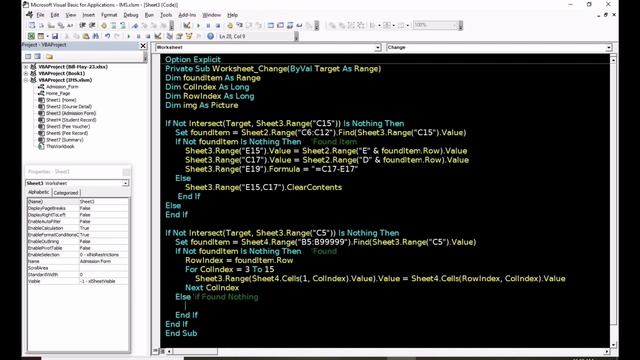Click the Outdent icon in the Edit toolbar
Screen dimensions: 640x360
pyautogui.click(x=93, y=25)
